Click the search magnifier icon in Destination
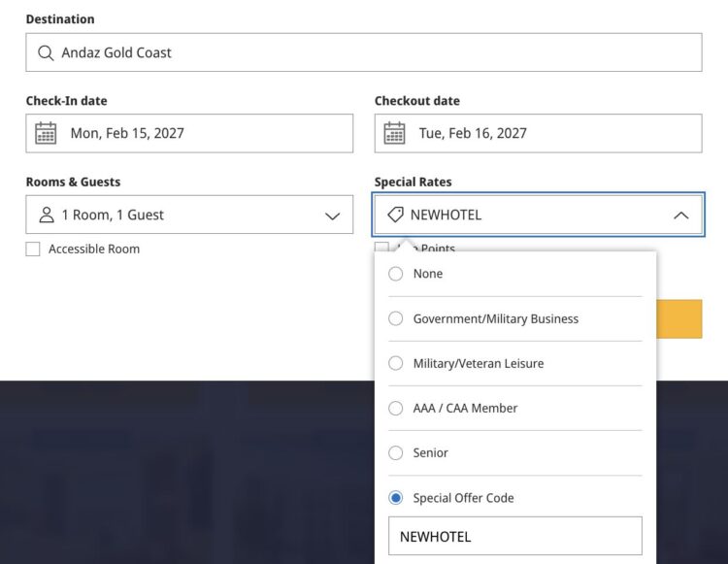 [46, 53]
